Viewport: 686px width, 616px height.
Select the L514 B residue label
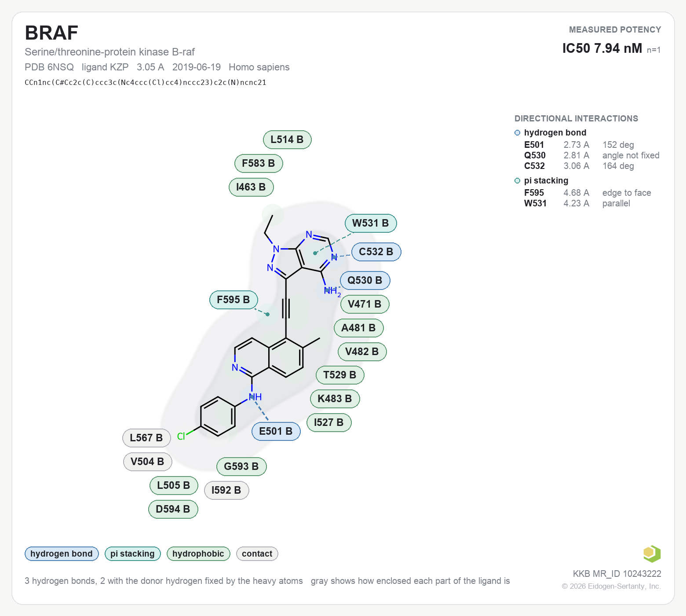coord(287,140)
